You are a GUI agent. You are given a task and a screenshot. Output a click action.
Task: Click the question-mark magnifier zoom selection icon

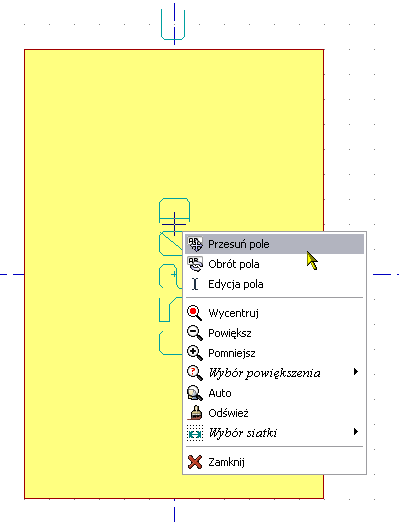[195, 373]
